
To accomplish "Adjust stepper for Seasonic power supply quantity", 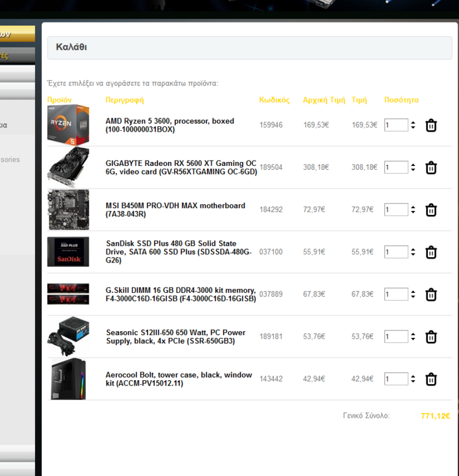I will [413, 337].
